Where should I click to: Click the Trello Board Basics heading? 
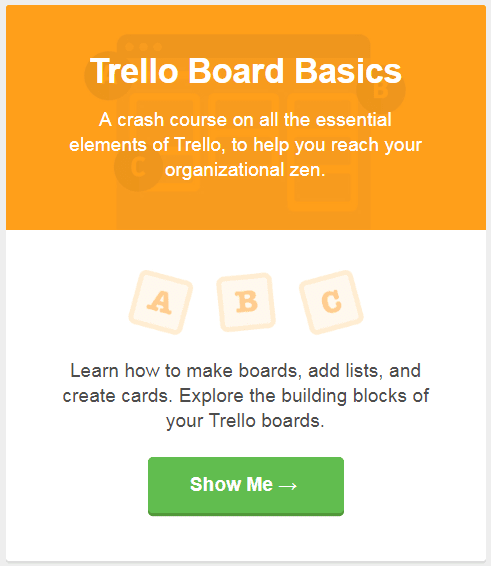[x=246, y=71]
